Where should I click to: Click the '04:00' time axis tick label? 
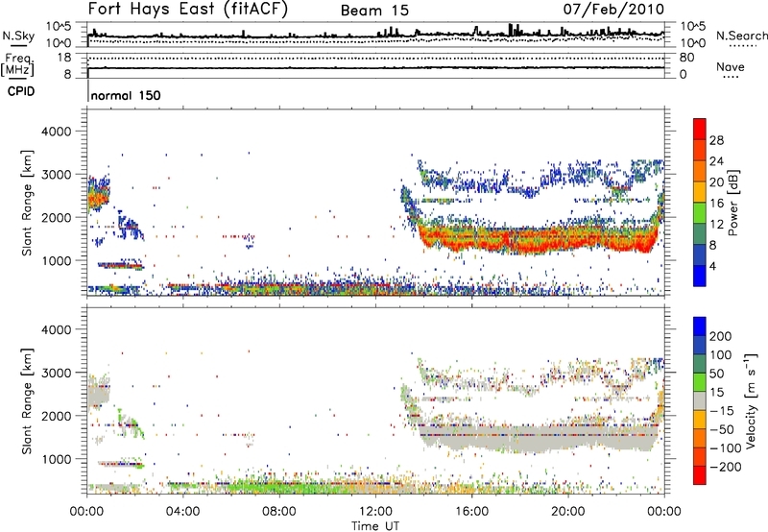coord(183,512)
